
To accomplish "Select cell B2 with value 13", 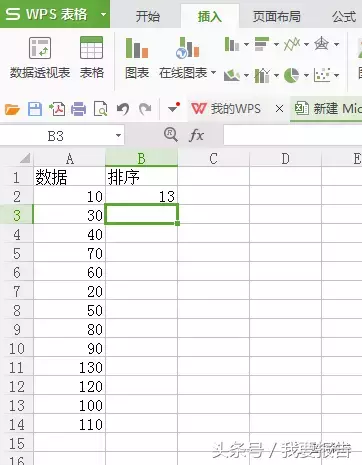I will 141,196.
